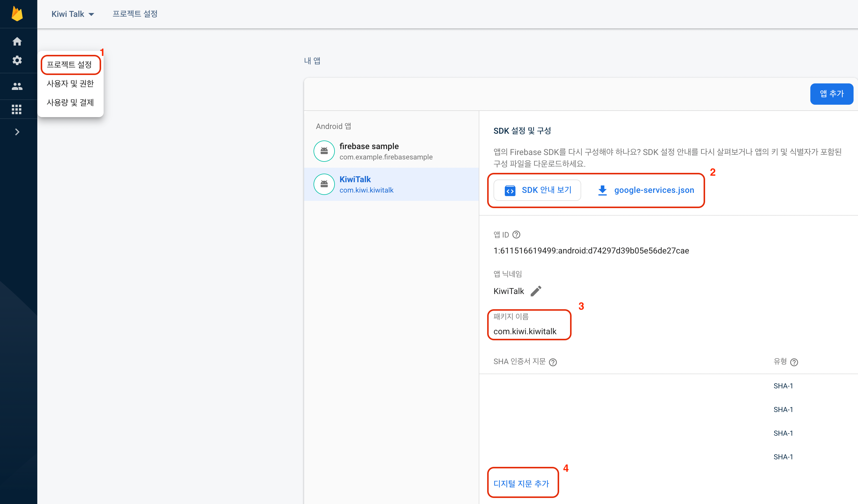Show help for 유형 column

(794, 362)
